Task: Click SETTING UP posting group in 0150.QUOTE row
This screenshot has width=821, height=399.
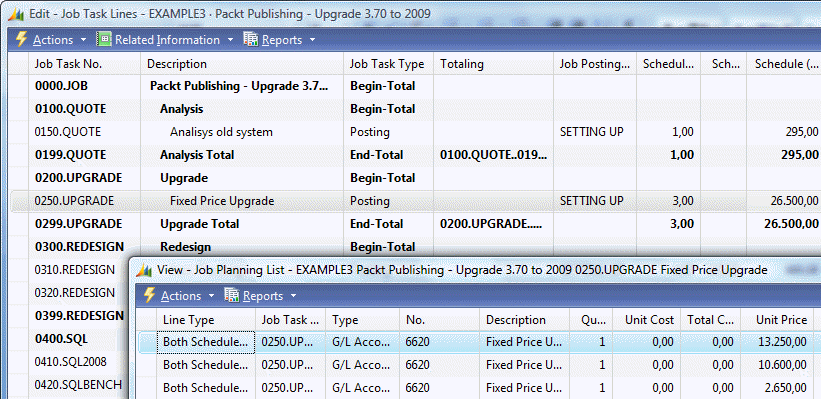Action: click(x=592, y=132)
